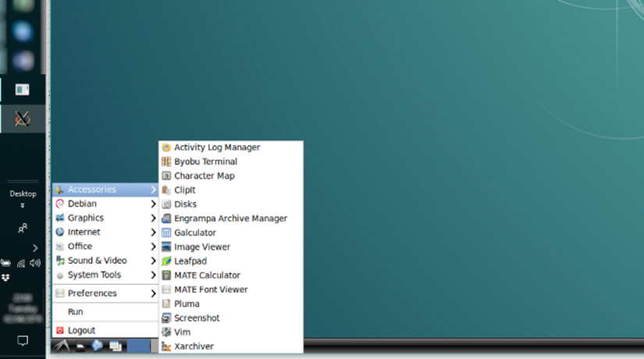Screen dimensions: 644x359
Task: Open the volume speaker tray icon
Action: (35, 263)
